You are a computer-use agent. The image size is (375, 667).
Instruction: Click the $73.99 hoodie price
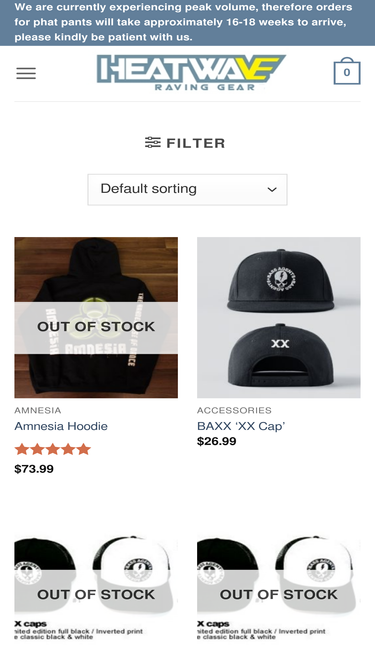[x=34, y=469]
